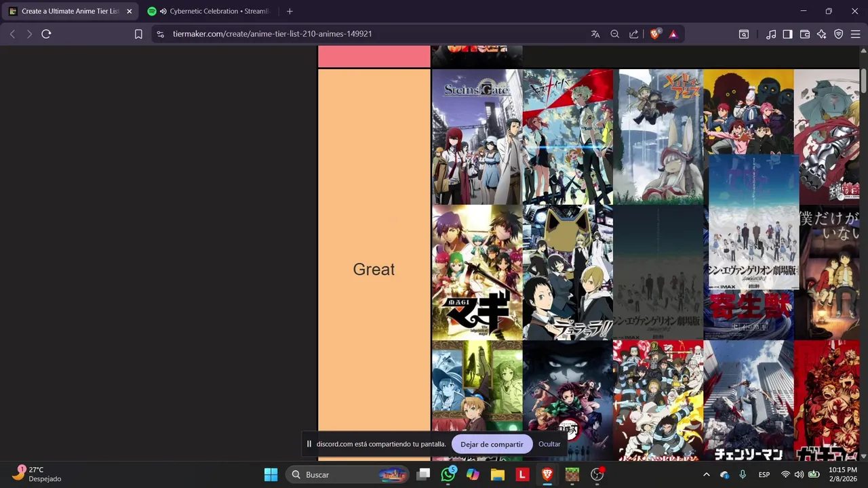Close the Anime Tier List tab

[x=129, y=12]
